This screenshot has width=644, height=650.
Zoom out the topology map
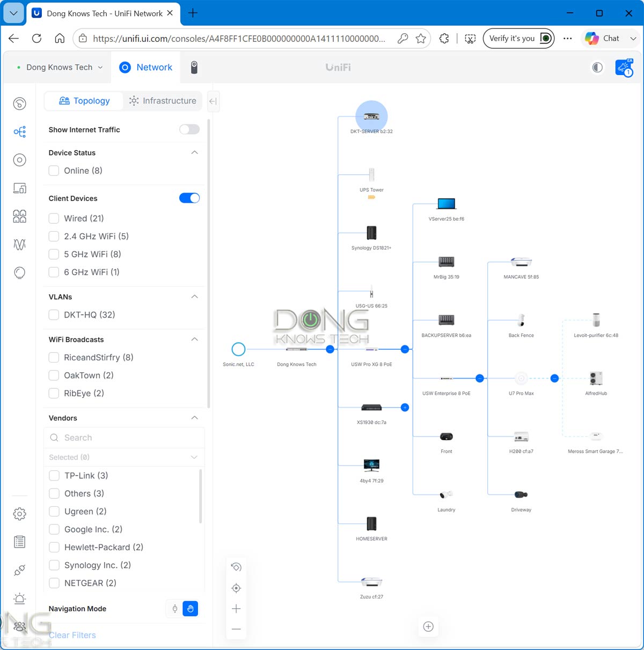[236, 629]
